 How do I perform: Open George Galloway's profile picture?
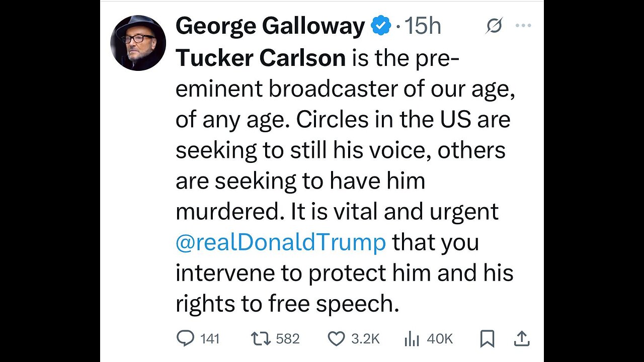coord(138,43)
